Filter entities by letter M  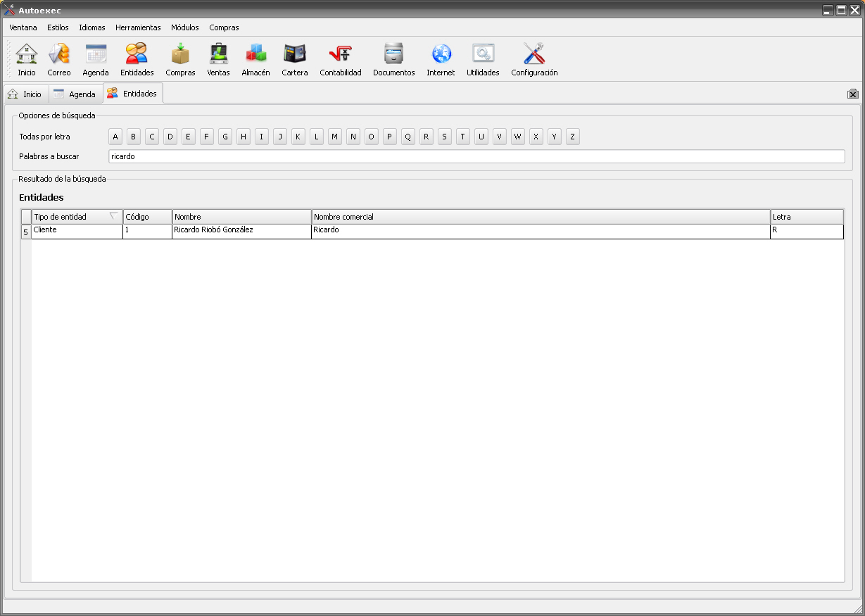click(335, 137)
